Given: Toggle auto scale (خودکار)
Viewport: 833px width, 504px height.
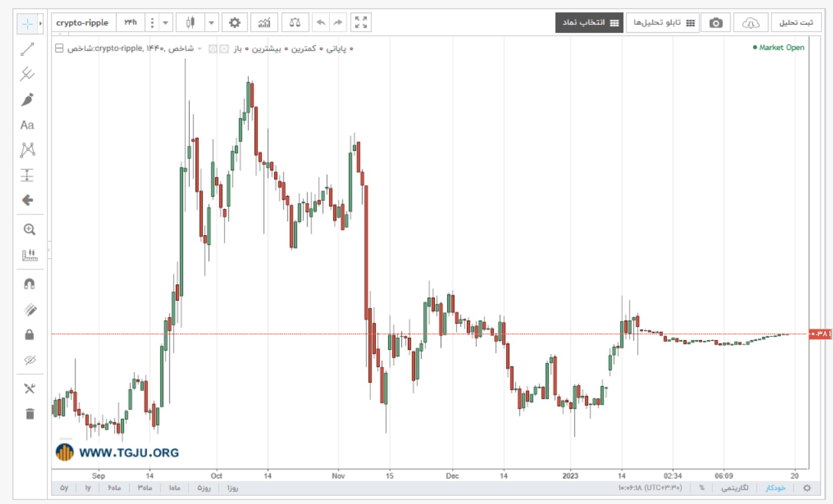Looking at the screenshot, I should tap(775, 488).
